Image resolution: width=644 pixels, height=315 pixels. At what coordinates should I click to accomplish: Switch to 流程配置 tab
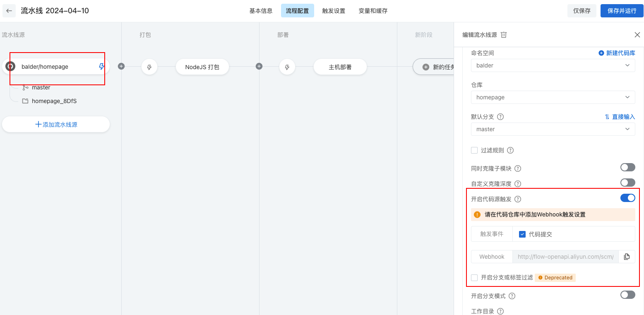(297, 11)
